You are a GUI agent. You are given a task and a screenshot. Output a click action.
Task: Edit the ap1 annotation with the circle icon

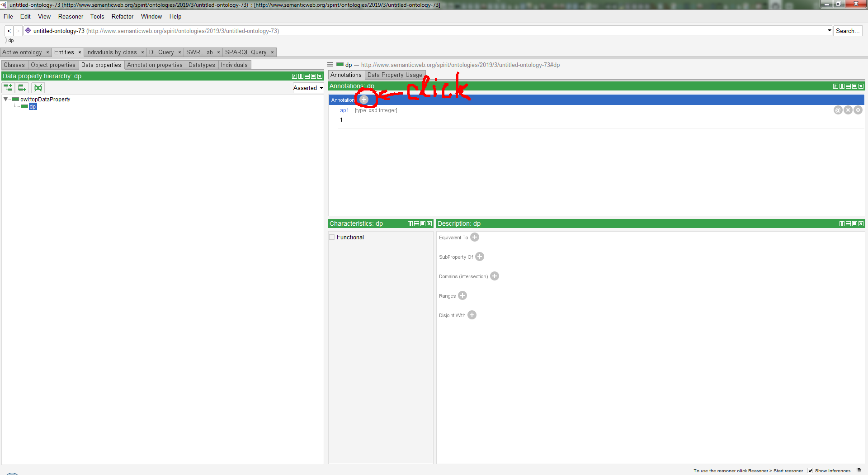[858, 110]
